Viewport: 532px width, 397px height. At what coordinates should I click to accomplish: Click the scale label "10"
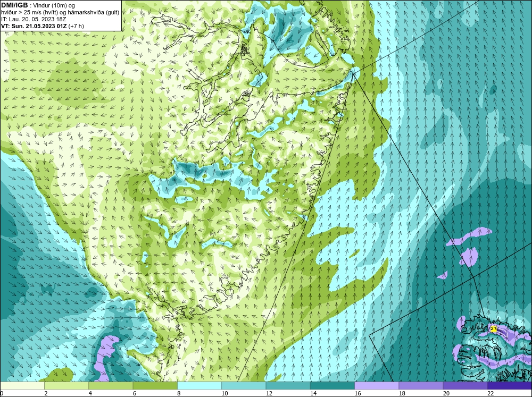[225, 393]
